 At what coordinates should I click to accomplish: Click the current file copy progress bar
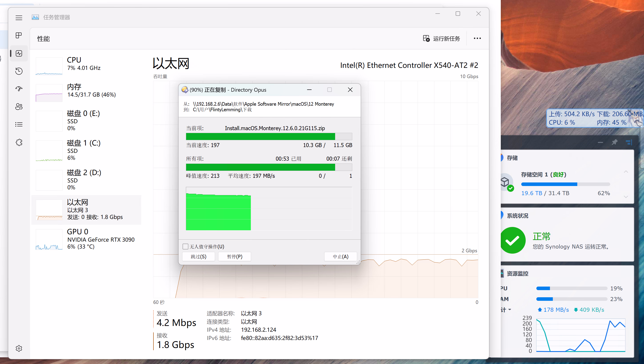(269, 137)
